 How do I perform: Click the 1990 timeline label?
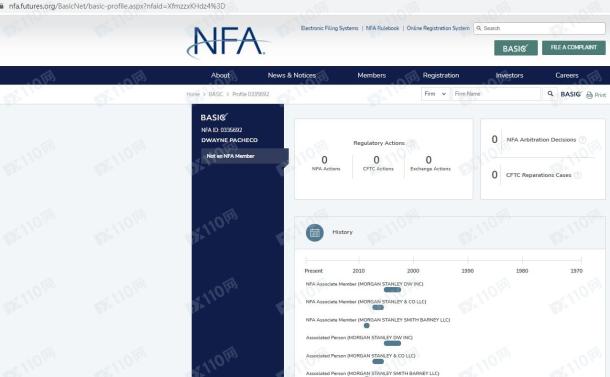(x=468, y=271)
